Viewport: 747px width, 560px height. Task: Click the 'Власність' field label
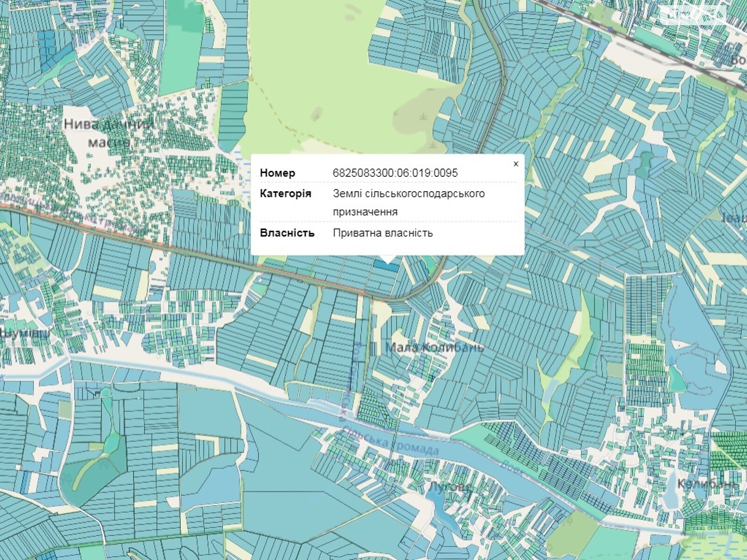coord(287,233)
